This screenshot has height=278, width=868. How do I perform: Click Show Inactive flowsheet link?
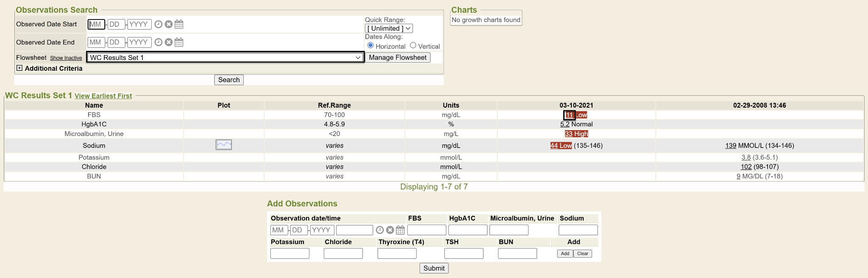coord(66,58)
